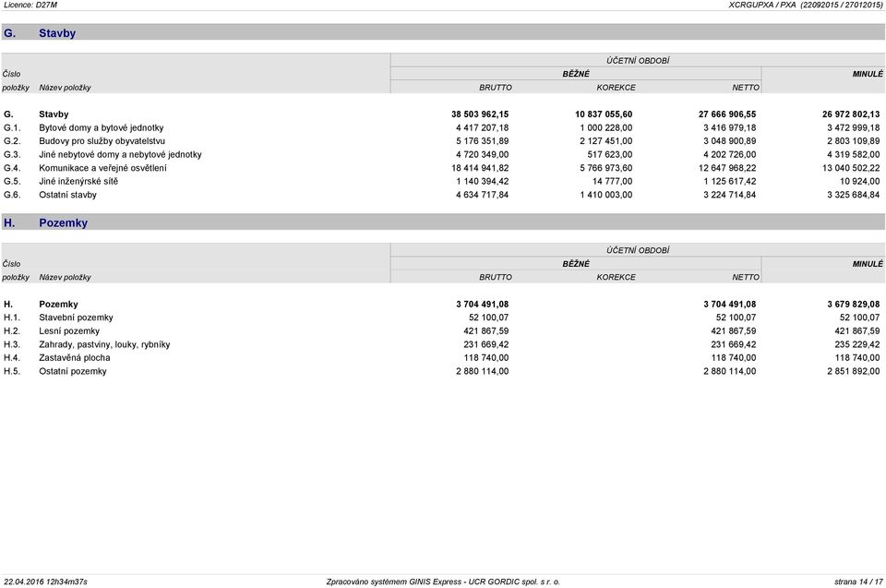This screenshot has height=588, width=886.
Task: Click value 4 720 349,00
Action: [x=482, y=154]
